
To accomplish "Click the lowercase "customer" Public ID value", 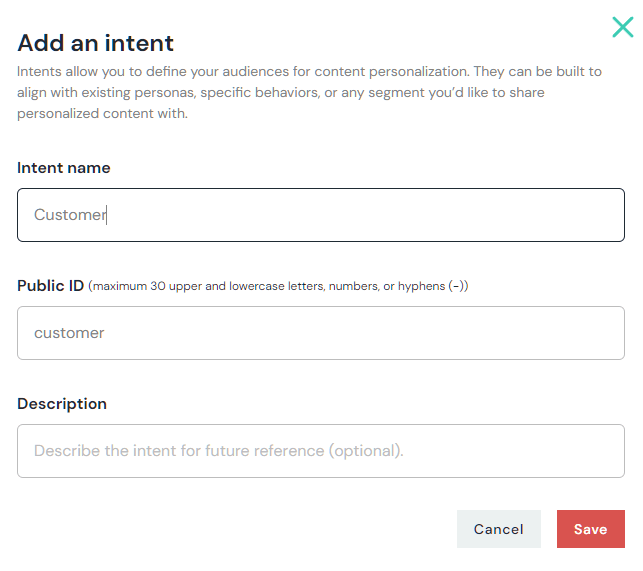I will (69, 333).
